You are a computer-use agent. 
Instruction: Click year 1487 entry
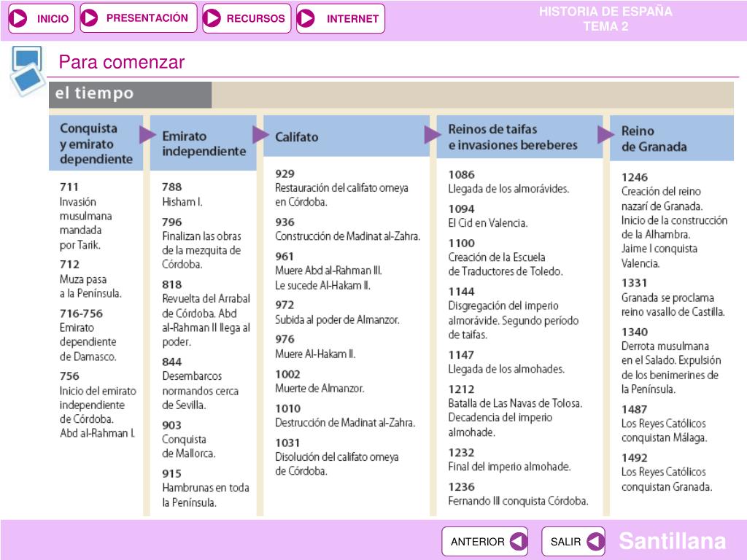click(x=664, y=424)
